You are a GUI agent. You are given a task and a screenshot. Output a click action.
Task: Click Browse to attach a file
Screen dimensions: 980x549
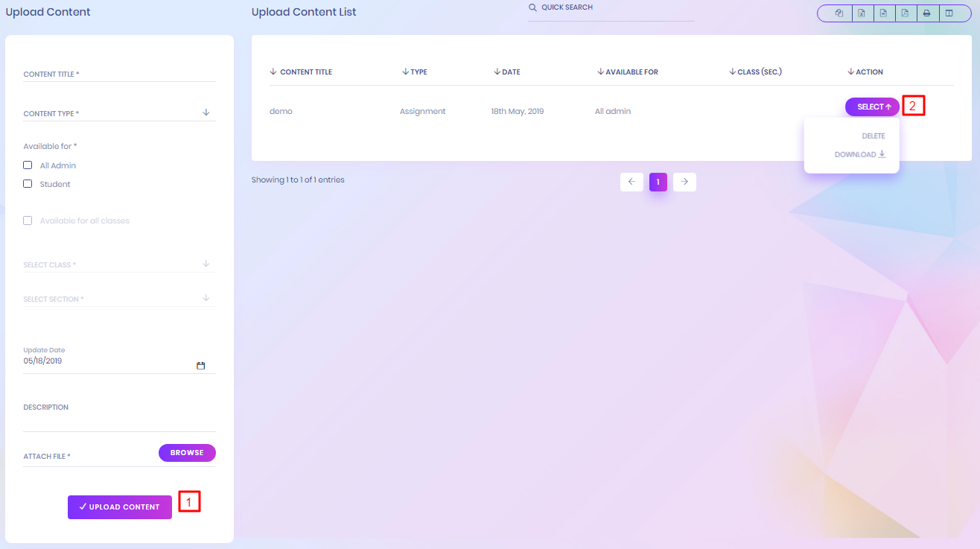pyautogui.click(x=187, y=453)
